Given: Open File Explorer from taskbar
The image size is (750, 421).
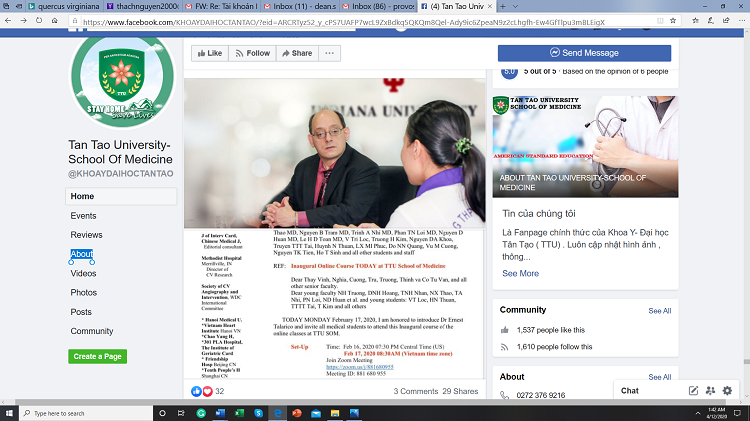Looking at the screenshot, I should pyautogui.click(x=335, y=413).
